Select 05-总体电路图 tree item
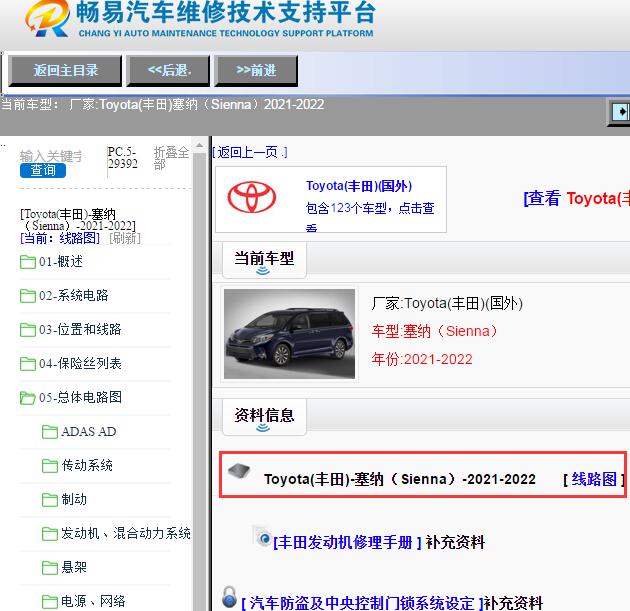This screenshot has height=611, width=630. coord(80,398)
